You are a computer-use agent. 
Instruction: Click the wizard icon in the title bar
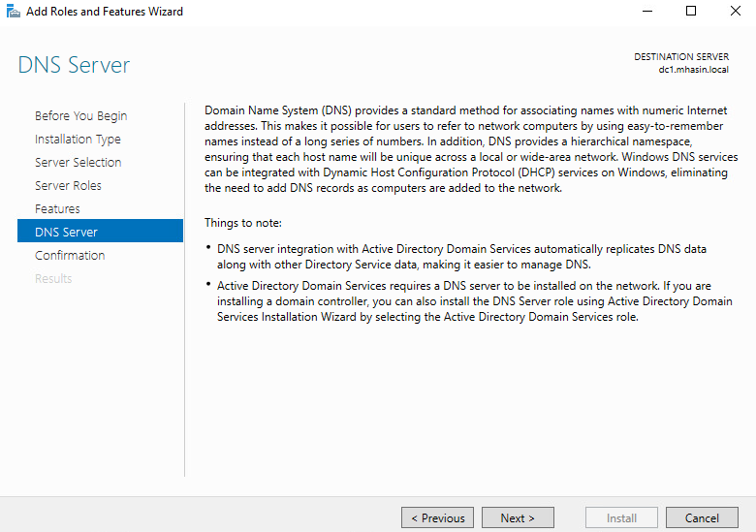coord(13,12)
